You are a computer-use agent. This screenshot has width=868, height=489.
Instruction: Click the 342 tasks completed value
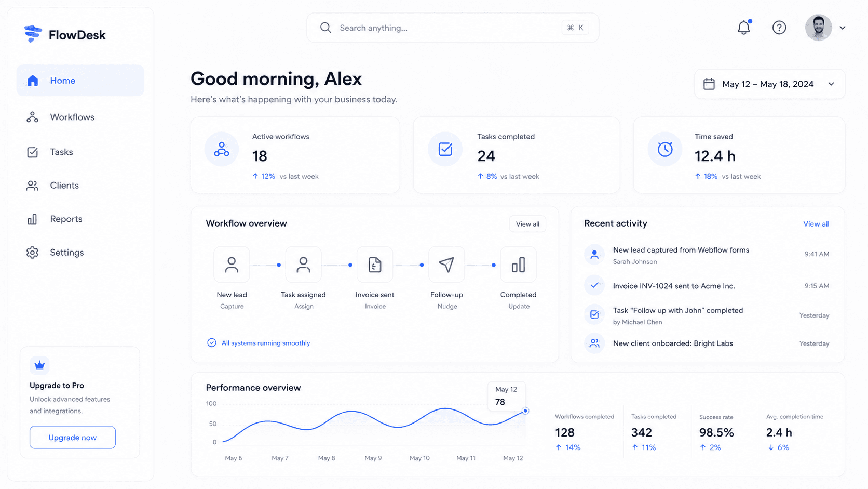642,432
